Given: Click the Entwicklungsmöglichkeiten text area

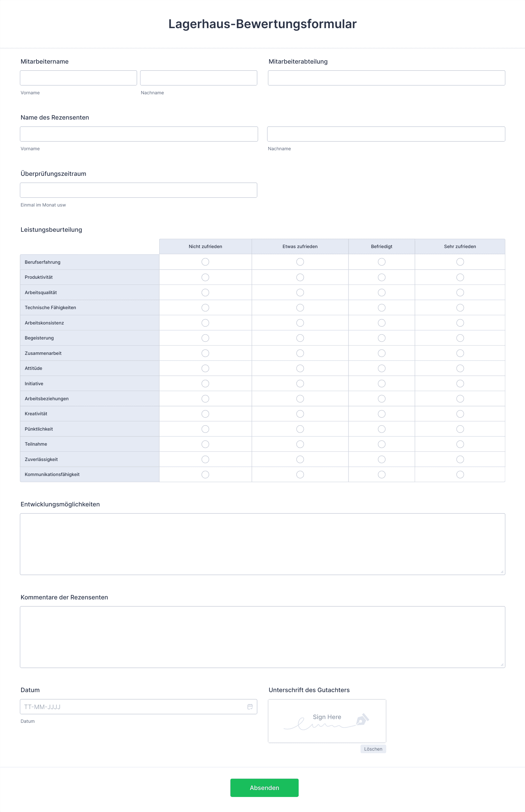Looking at the screenshot, I should pos(262,544).
